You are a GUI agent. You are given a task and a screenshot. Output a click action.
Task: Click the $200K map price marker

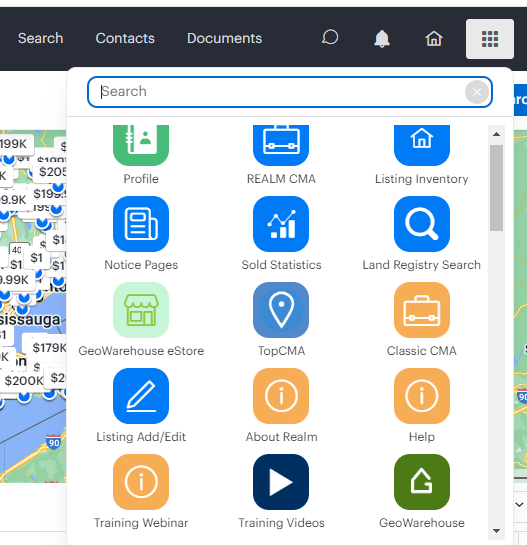23,381
